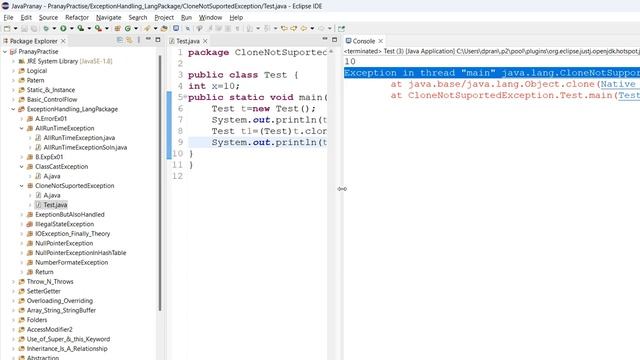Click the Save All toolbar icon
The width and height of the screenshot is (640, 360).
[34, 29]
